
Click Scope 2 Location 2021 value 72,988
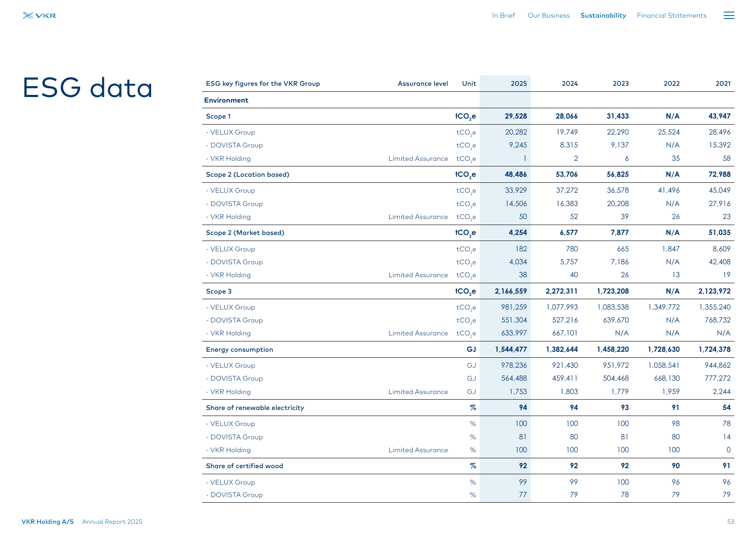tap(719, 174)
